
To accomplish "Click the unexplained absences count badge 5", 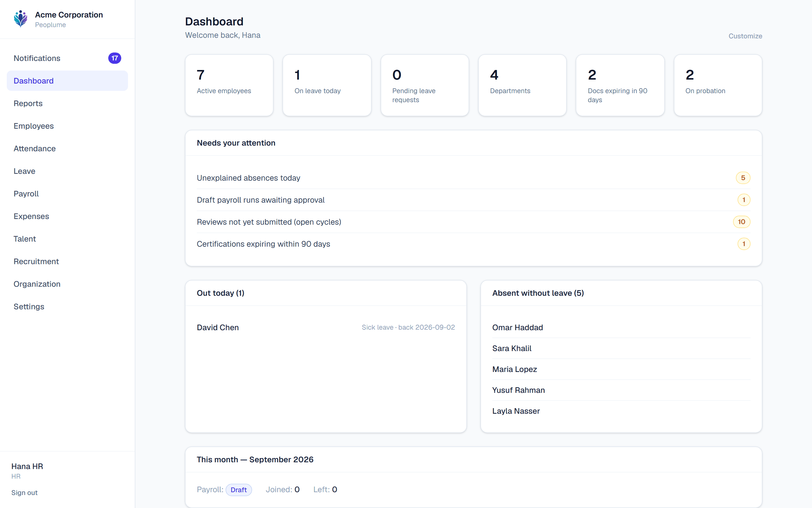I will (743, 178).
